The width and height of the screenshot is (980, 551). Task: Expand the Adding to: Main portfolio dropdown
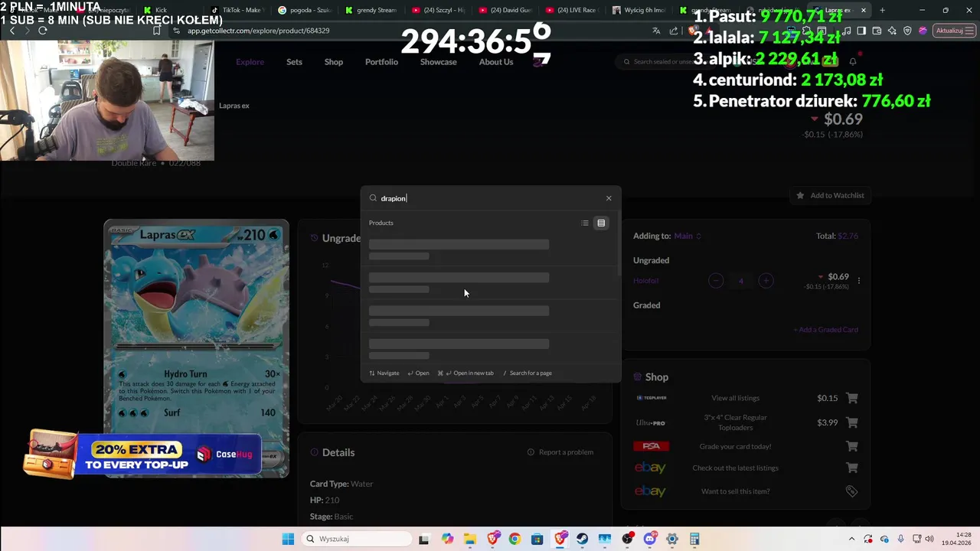point(688,236)
